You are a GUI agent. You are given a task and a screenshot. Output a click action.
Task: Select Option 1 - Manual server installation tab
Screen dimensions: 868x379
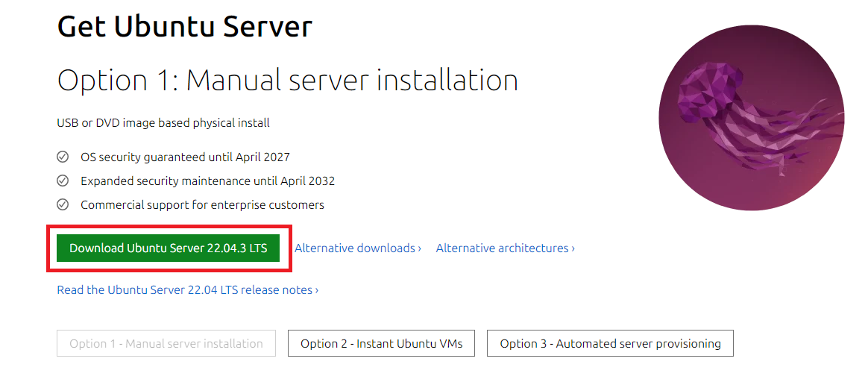[x=166, y=343]
